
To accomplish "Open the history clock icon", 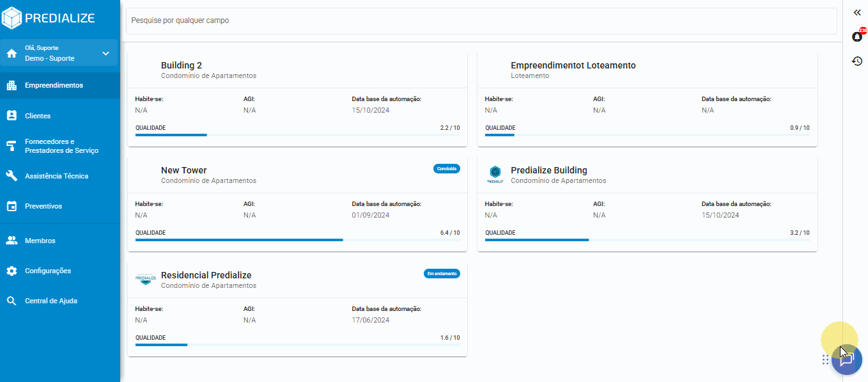I will [x=857, y=61].
